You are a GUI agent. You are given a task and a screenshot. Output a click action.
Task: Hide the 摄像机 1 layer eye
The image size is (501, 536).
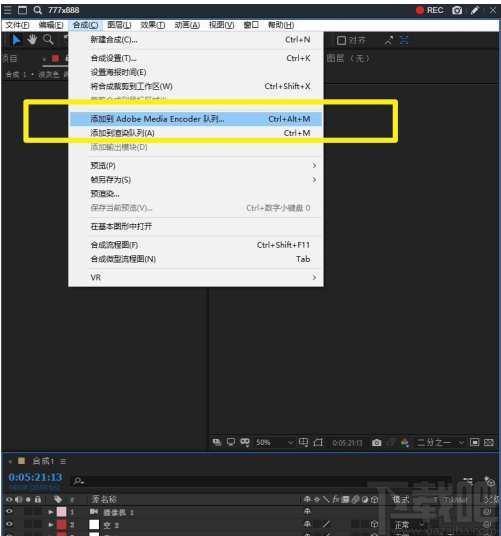click(9, 511)
